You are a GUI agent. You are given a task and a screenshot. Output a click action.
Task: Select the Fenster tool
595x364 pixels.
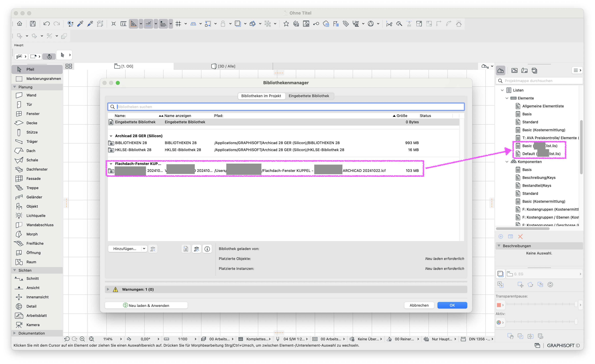[37, 114]
